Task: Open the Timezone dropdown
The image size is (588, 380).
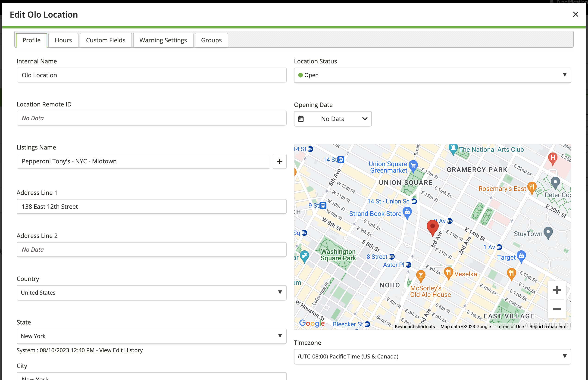Action: [432, 356]
